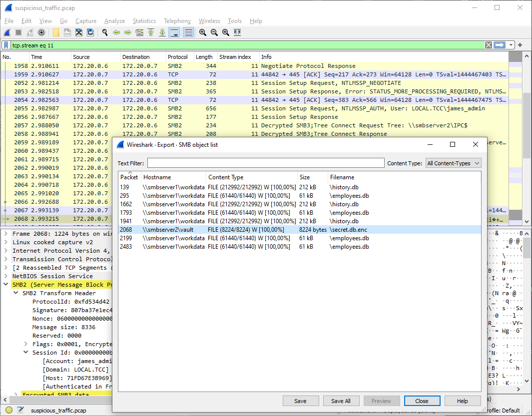This screenshot has height=416, width=532.
Task: Expand Linux cooked capture v2 node
Action: pos(6,242)
